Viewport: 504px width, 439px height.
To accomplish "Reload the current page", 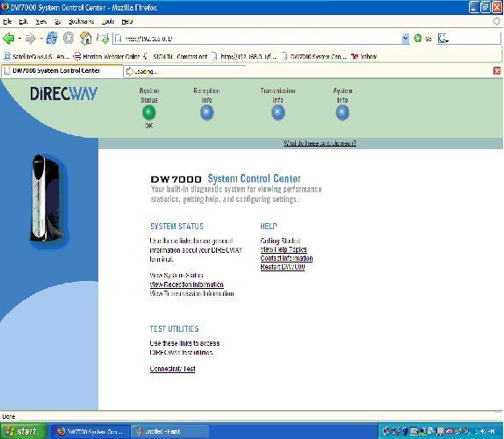I will [52, 39].
